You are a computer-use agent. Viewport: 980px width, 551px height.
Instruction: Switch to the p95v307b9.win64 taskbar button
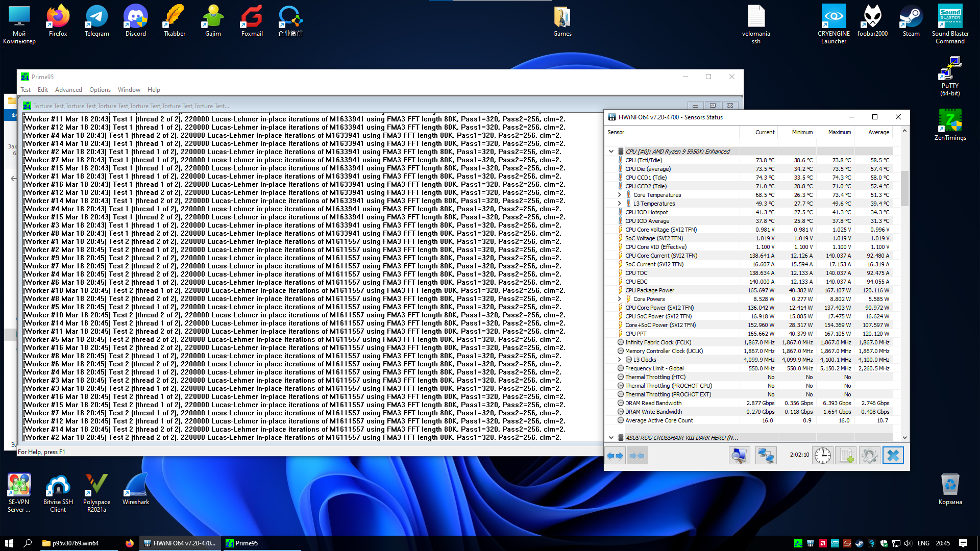tap(76, 543)
